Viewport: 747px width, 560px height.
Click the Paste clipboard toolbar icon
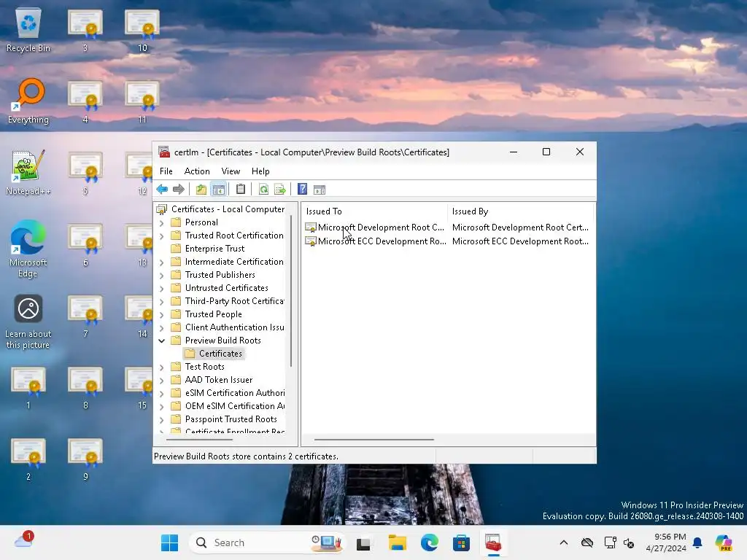[x=241, y=190]
